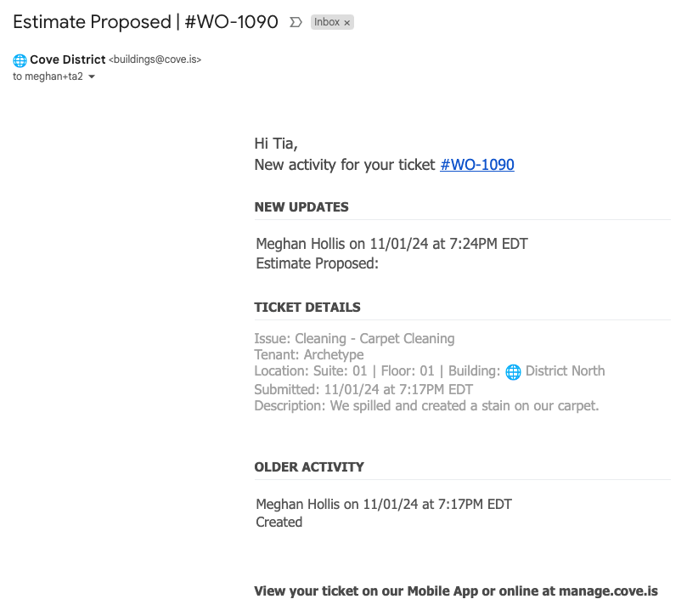Click the 'Estimate Proposed:' update text
Image resolution: width=687 pixels, height=616 pixels.
(317, 263)
